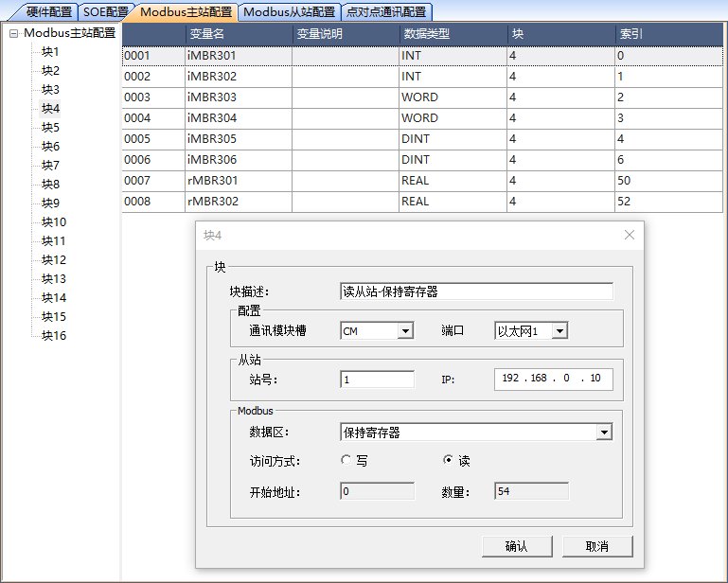
Task: Select 块11 in the tree
Action: (53, 241)
